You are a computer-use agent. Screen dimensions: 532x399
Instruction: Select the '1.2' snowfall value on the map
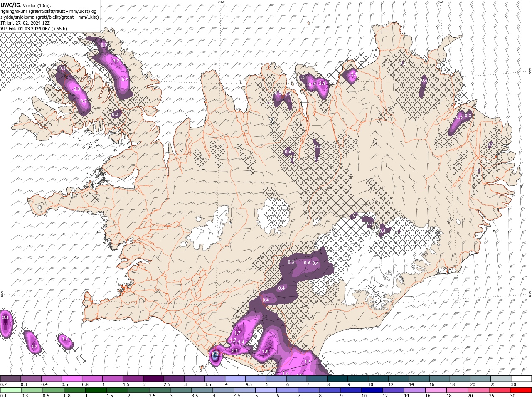pyautogui.click(x=116, y=61)
